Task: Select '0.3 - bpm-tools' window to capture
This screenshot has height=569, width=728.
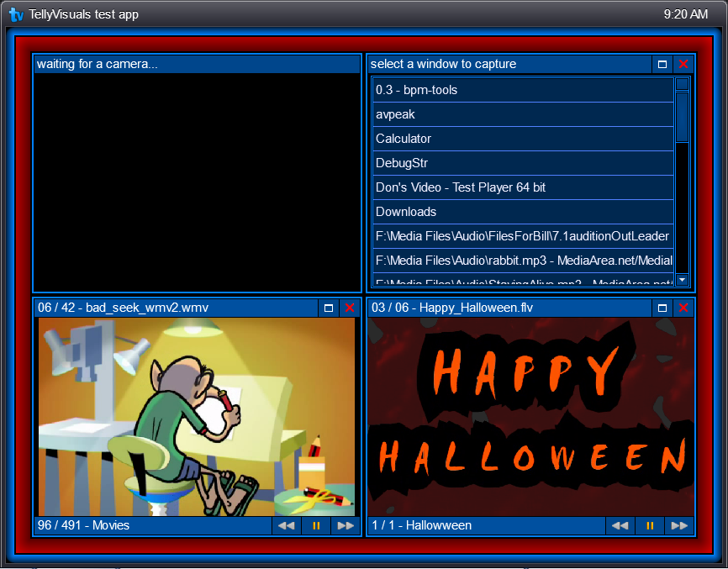Action: (x=523, y=90)
